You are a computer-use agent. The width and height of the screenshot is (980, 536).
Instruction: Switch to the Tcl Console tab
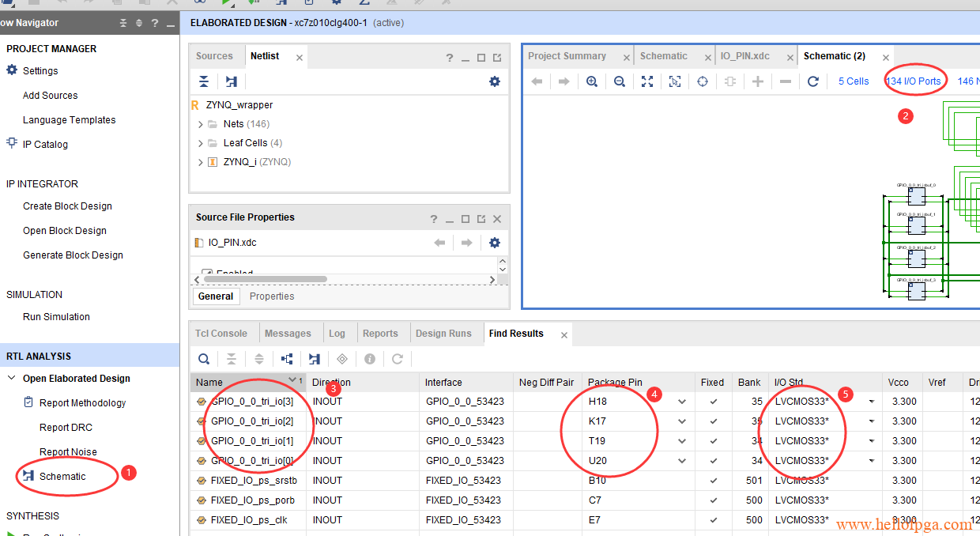point(221,334)
